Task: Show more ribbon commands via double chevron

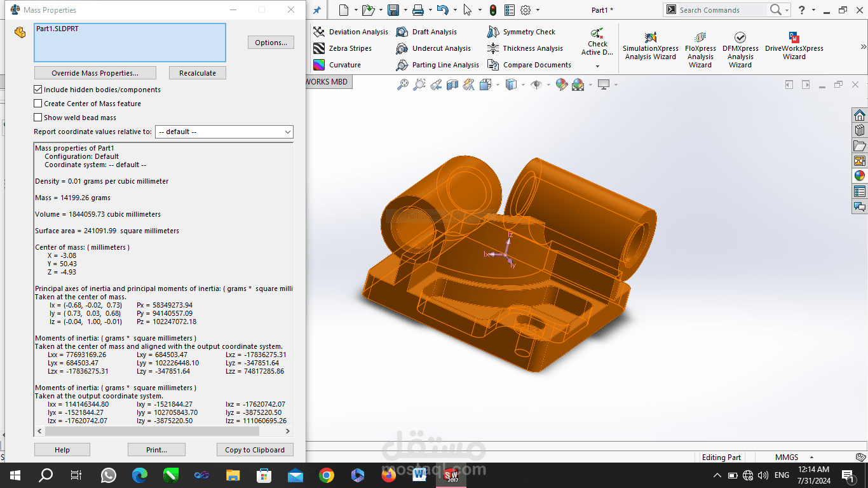Action: pyautogui.click(x=864, y=47)
